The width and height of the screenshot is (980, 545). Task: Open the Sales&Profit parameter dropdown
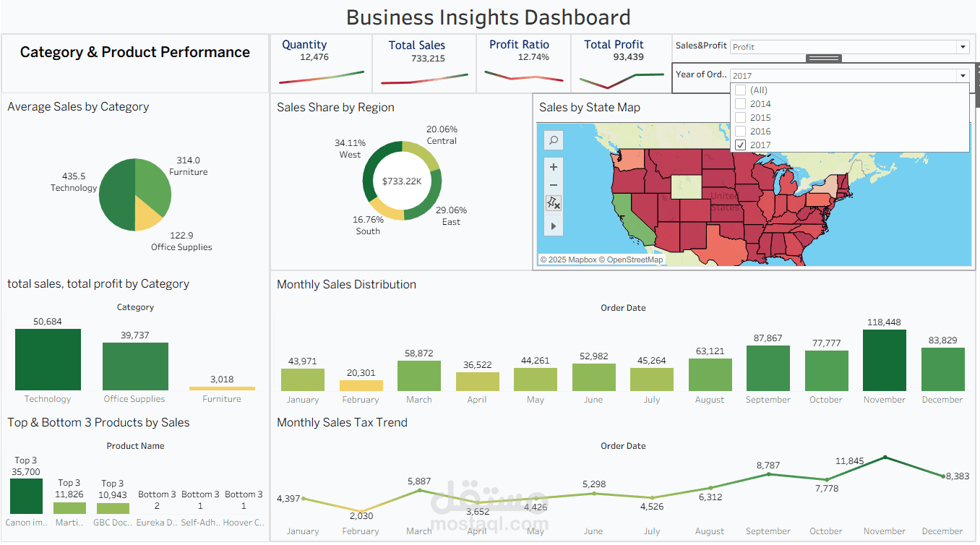(962, 47)
